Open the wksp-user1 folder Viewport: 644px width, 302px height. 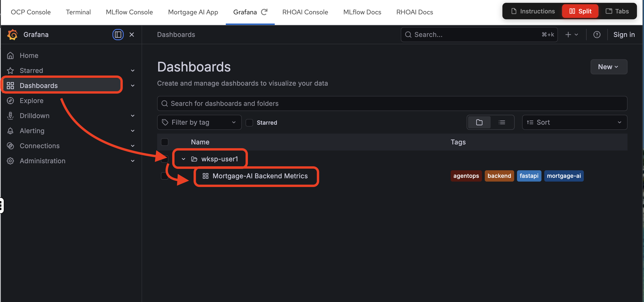click(x=219, y=159)
